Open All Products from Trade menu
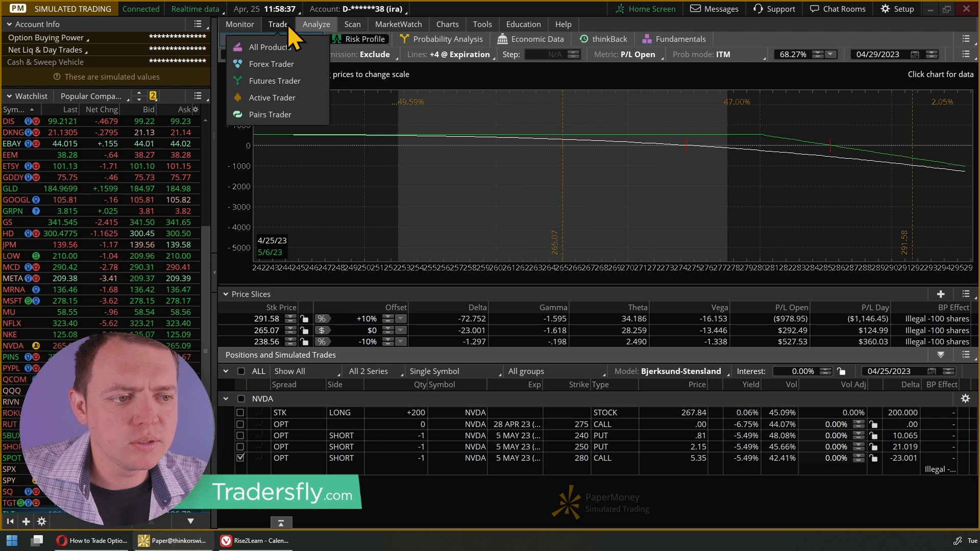Image resolution: width=980 pixels, height=551 pixels. click(269, 47)
